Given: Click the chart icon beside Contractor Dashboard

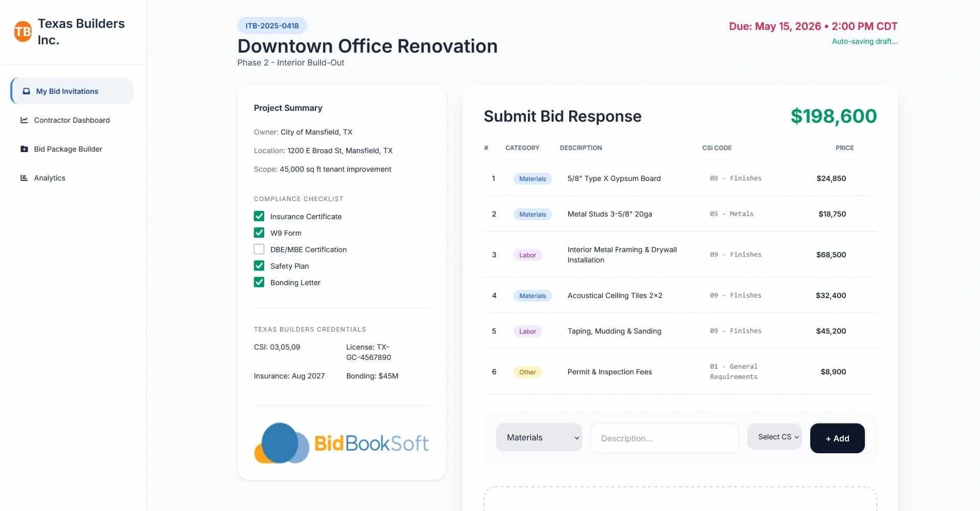Looking at the screenshot, I should 24,120.
